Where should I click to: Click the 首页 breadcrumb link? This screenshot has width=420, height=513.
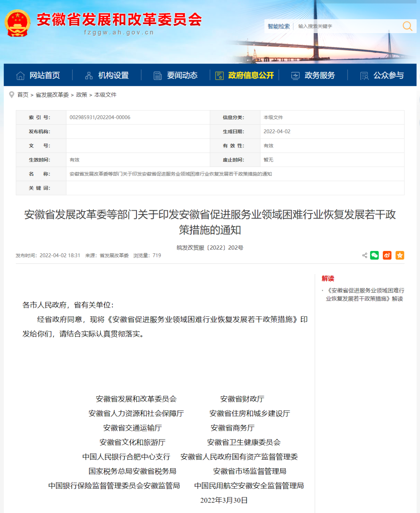click(22, 95)
